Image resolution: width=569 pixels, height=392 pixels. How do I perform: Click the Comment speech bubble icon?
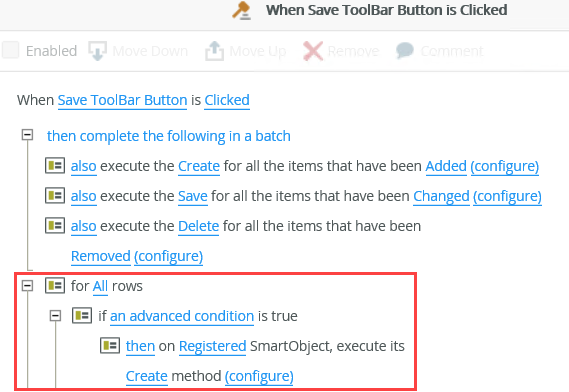405,50
